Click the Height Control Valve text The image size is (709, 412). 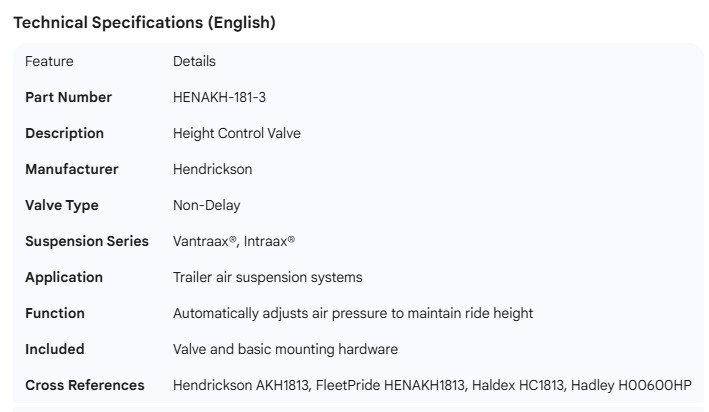(x=236, y=133)
